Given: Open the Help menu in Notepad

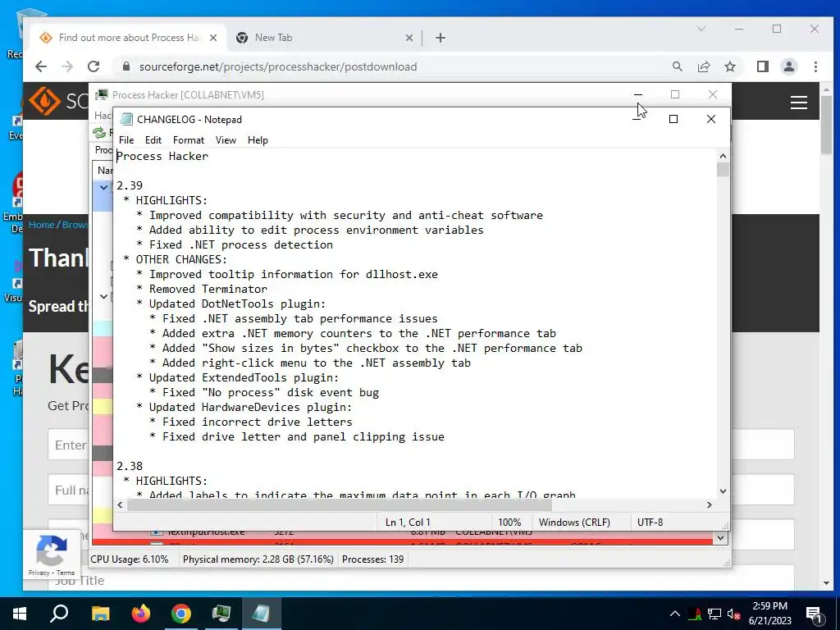Looking at the screenshot, I should click(258, 139).
